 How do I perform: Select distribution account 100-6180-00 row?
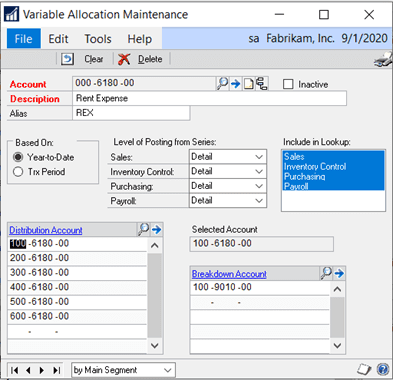[x=77, y=244]
